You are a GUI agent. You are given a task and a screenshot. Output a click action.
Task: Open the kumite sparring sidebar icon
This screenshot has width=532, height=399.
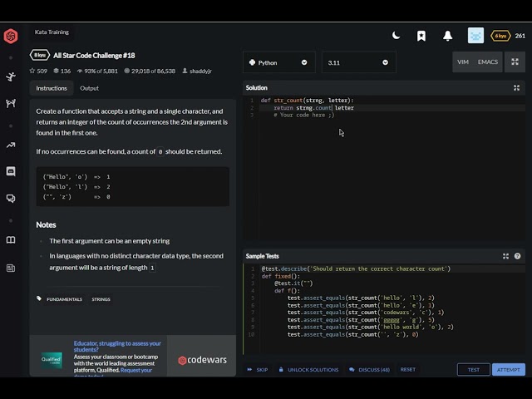pyautogui.click(x=11, y=103)
